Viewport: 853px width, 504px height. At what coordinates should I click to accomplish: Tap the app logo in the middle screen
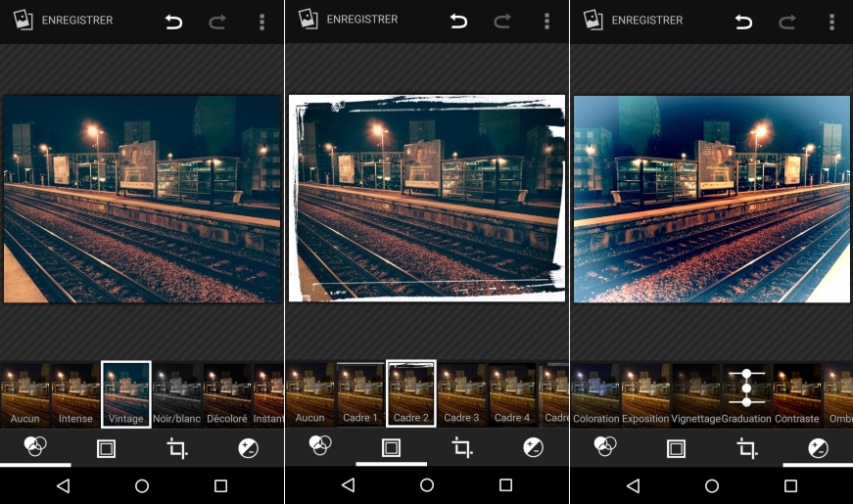(x=308, y=20)
